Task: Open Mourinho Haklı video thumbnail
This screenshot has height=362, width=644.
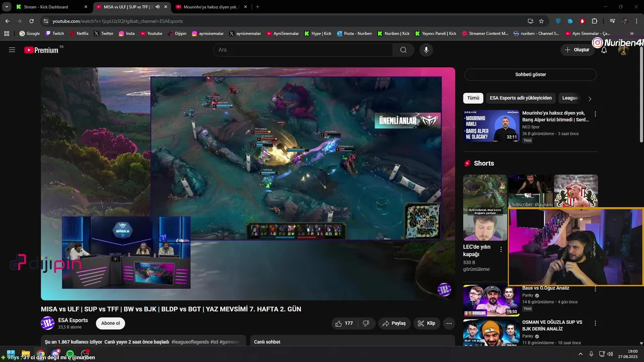Action: [492, 126]
